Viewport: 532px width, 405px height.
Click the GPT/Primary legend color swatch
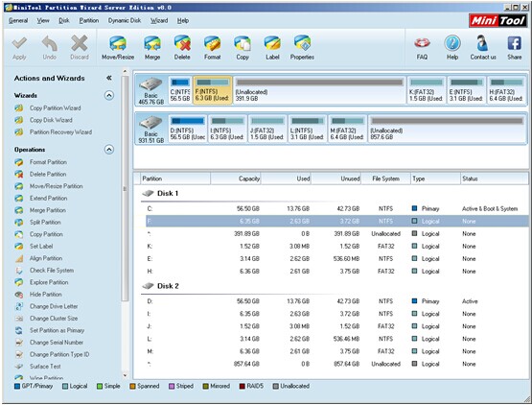[17, 387]
